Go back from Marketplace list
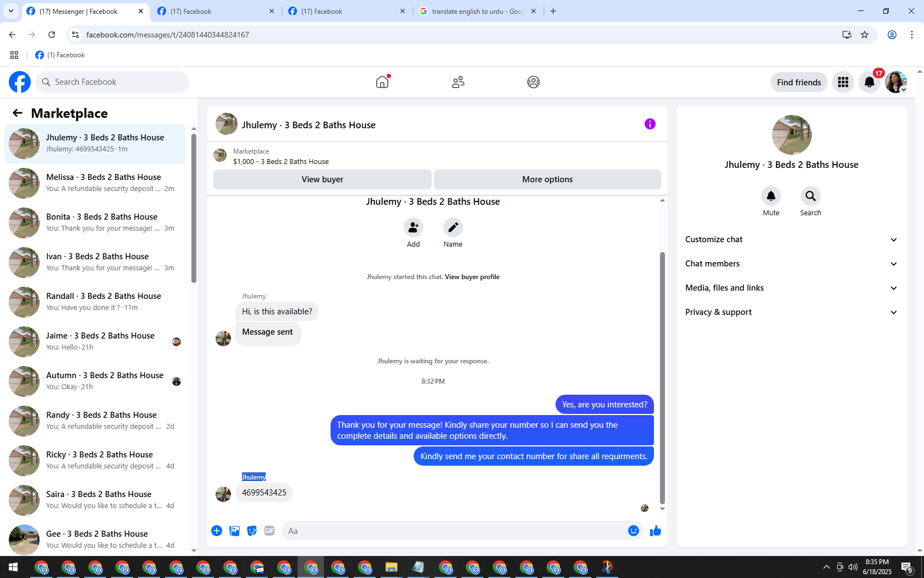The width and height of the screenshot is (924, 578). tap(18, 113)
